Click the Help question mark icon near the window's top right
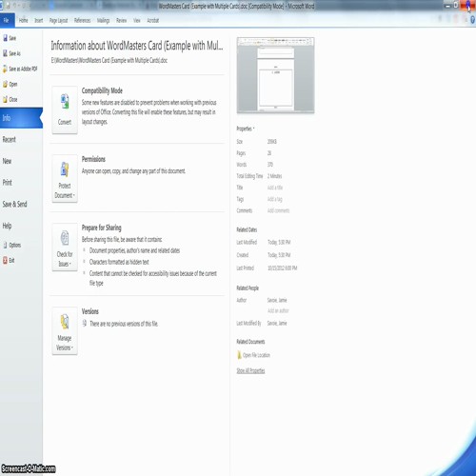Screen dimensions: 476x476 [472, 20]
